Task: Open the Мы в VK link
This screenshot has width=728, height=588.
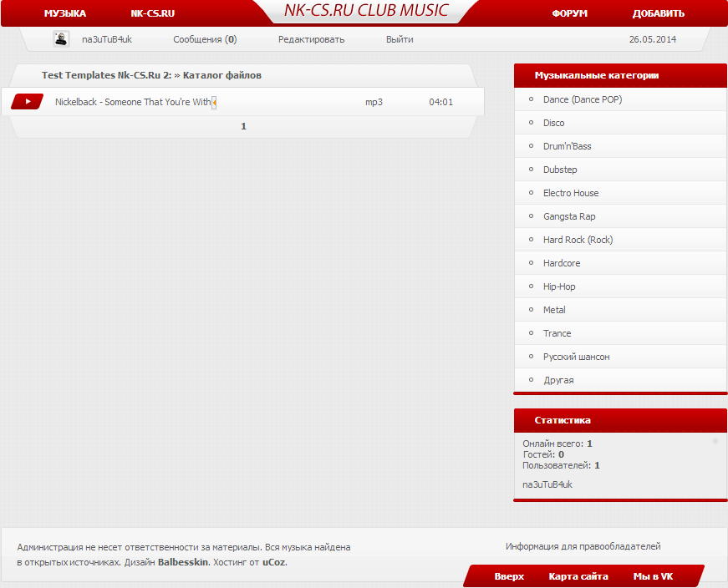Action: tap(653, 576)
